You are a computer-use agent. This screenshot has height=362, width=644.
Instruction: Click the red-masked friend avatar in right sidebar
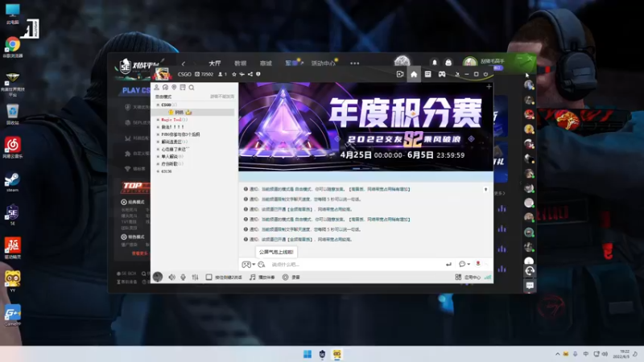(x=529, y=114)
